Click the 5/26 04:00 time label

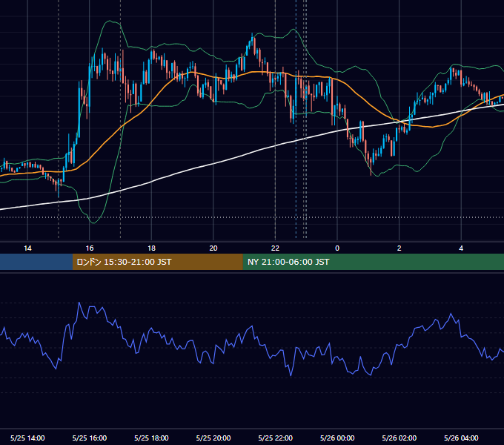click(x=461, y=438)
